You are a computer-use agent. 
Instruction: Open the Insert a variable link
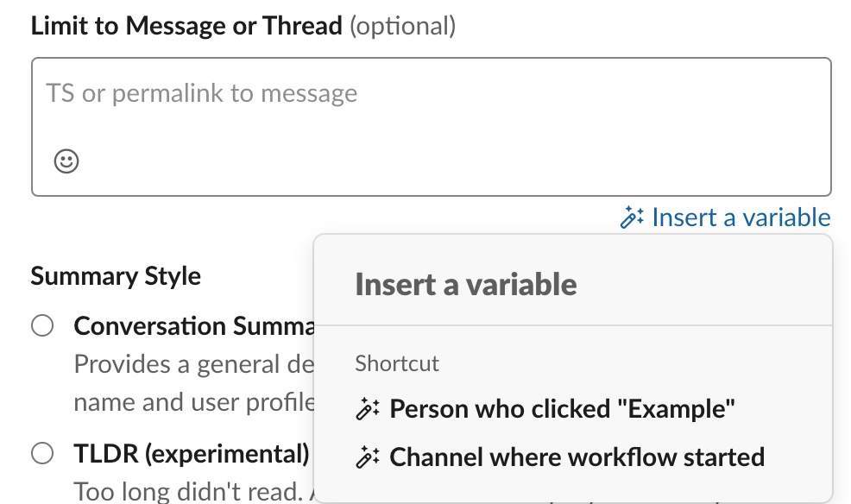741,217
